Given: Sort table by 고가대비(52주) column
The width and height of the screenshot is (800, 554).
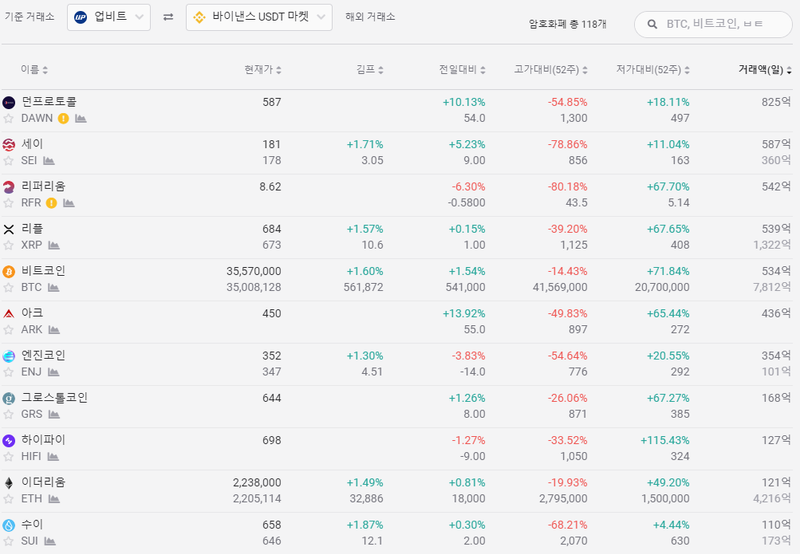Looking at the screenshot, I should coord(551,69).
